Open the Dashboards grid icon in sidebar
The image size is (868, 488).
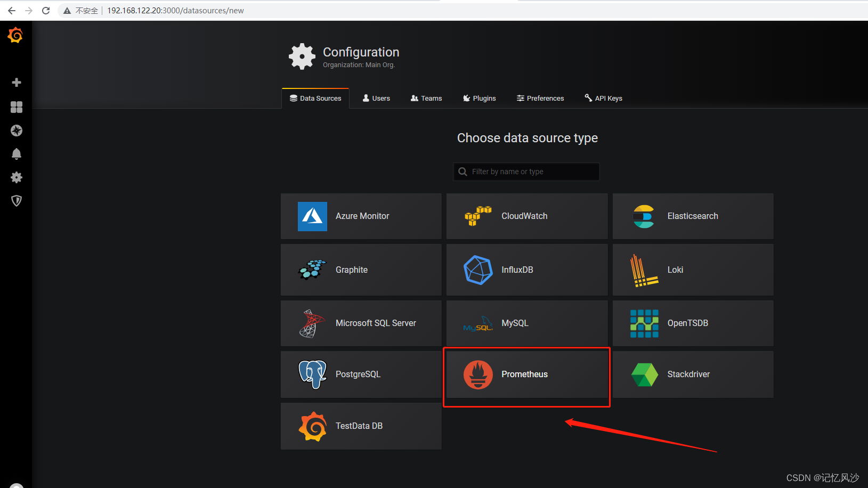pyautogui.click(x=17, y=107)
